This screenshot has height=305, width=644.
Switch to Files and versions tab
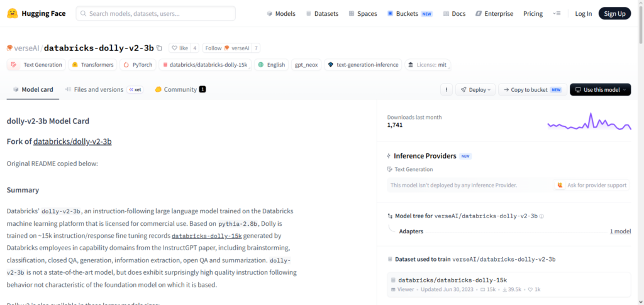[104, 89]
